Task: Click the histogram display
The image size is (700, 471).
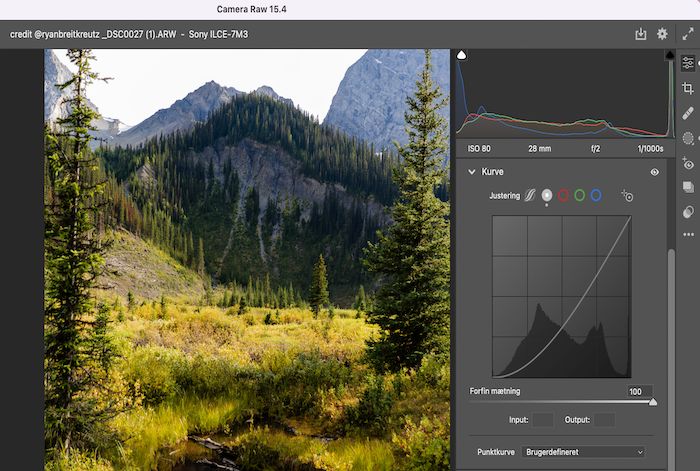Action: tap(566, 93)
